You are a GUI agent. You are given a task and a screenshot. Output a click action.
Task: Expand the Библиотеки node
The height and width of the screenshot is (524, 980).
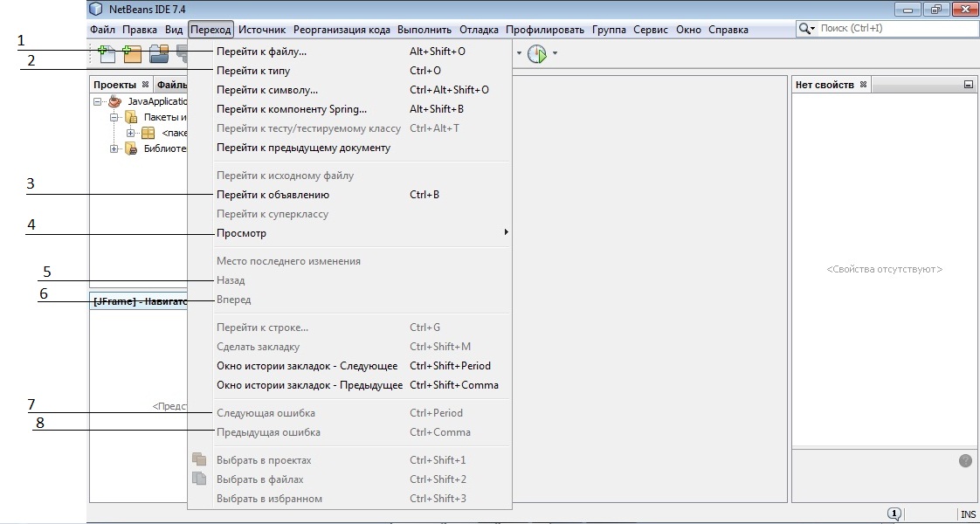click(x=114, y=148)
